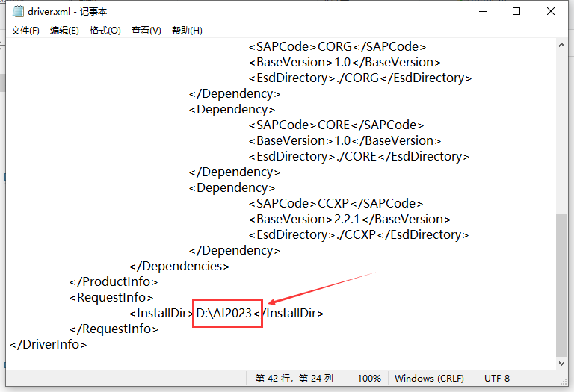Click the EsdDirectory ./CORE line

click(359, 157)
